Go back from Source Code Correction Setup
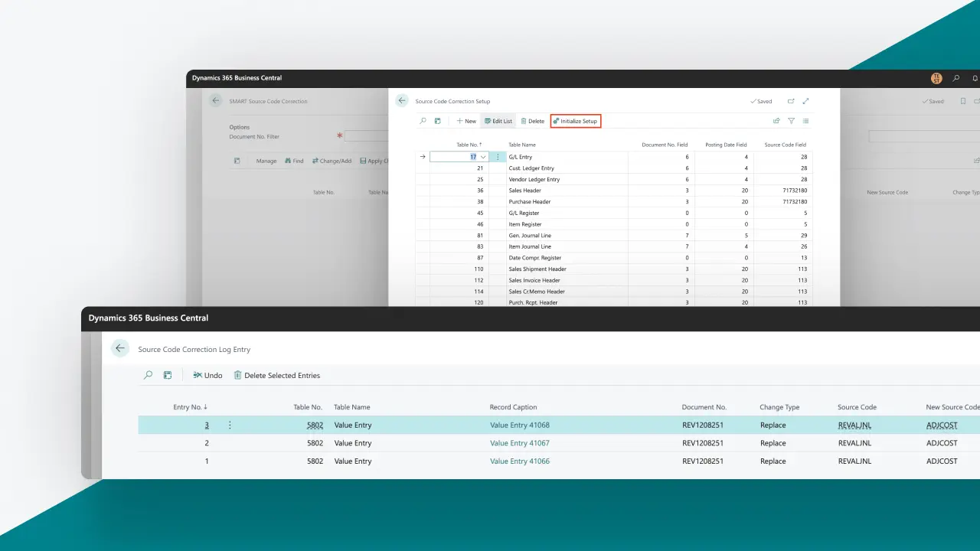The width and height of the screenshot is (980, 551). coord(402,101)
